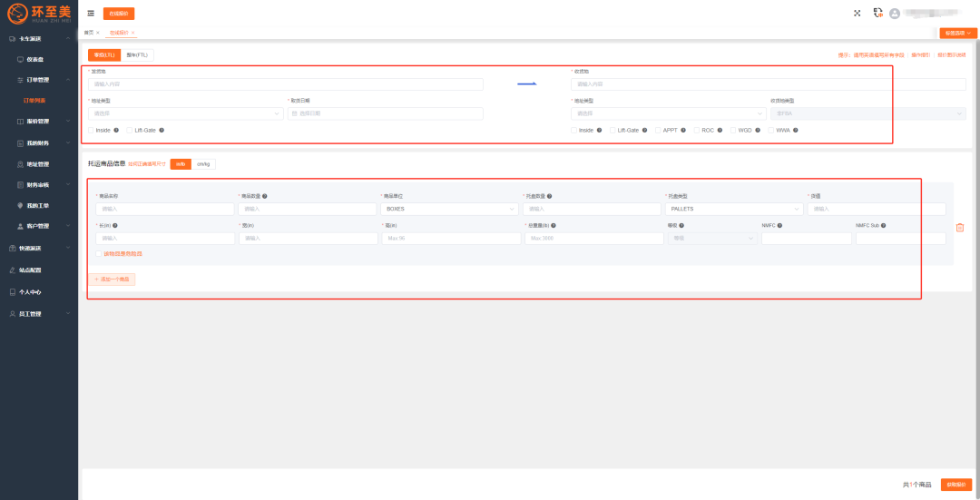Open help icon beside 长(in) label
980x500 pixels.
(x=115, y=225)
